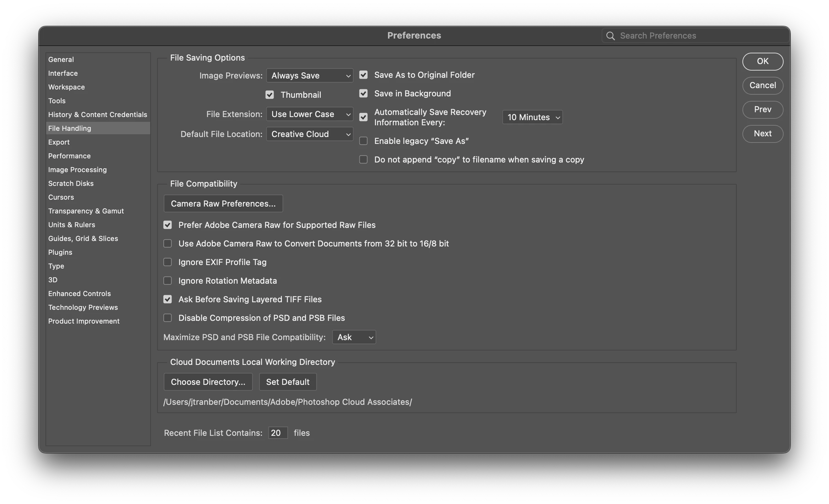
Task: Switch to the Performance category
Action: [69, 156]
